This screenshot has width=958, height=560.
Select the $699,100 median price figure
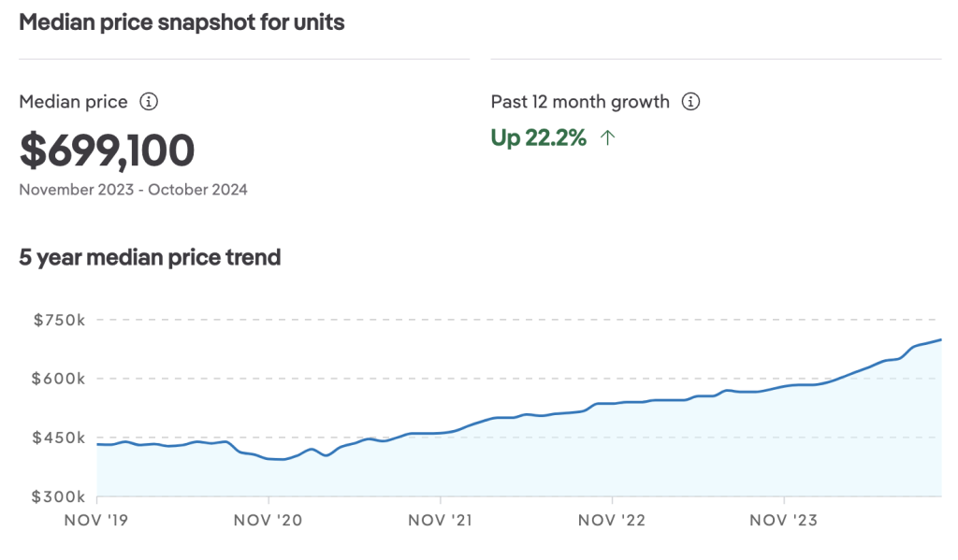click(x=107, y=151)
